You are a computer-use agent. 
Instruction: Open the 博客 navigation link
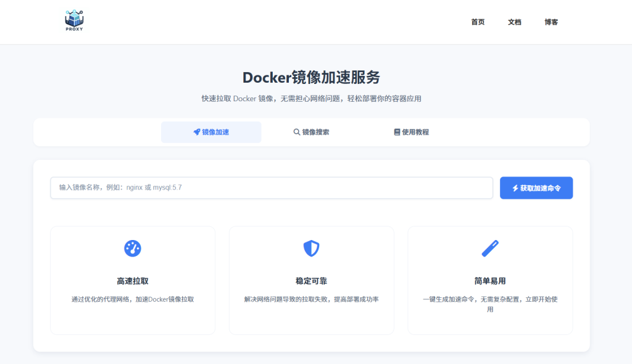click(551, 22)
